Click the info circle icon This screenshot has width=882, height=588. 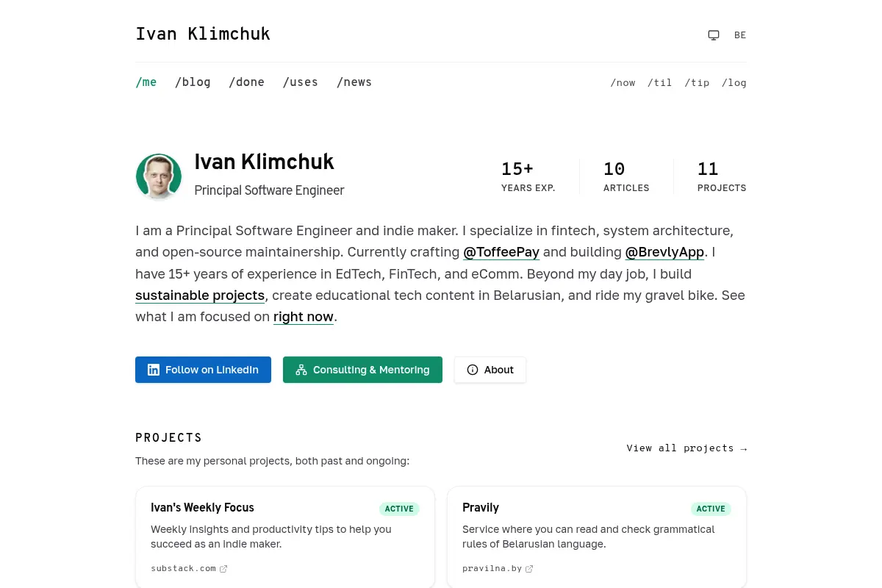tap(473, 370)
